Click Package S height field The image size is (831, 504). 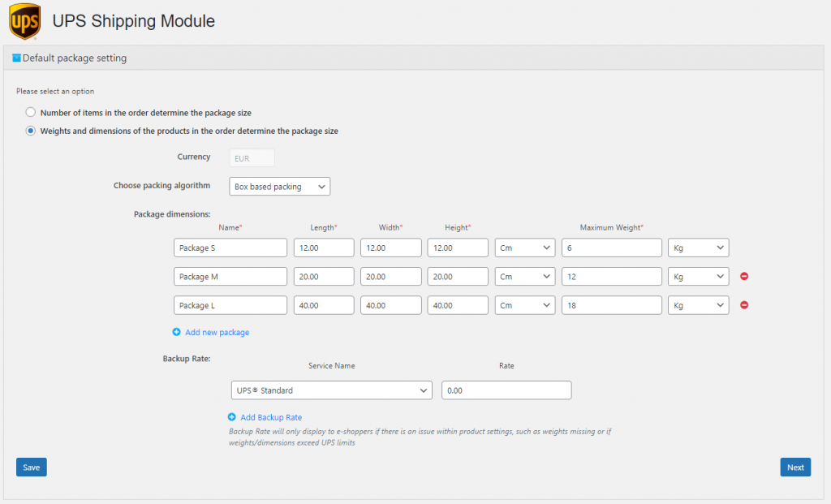click(458, 248)
